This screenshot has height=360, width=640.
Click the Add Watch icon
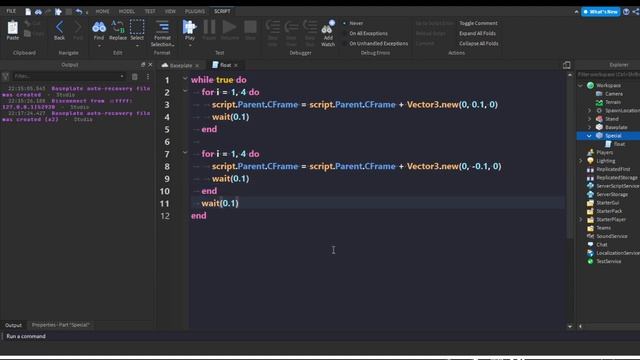(x=328, y=28)
